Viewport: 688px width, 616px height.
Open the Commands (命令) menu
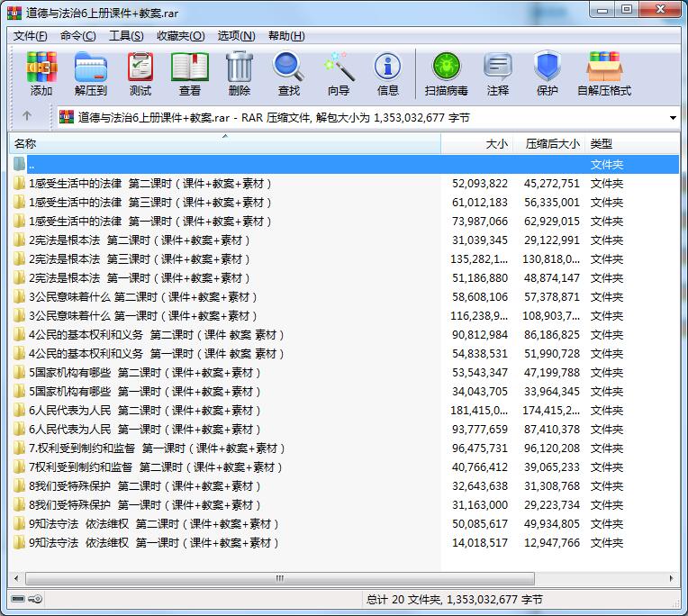pyautogui.click(x=77, y=36)
